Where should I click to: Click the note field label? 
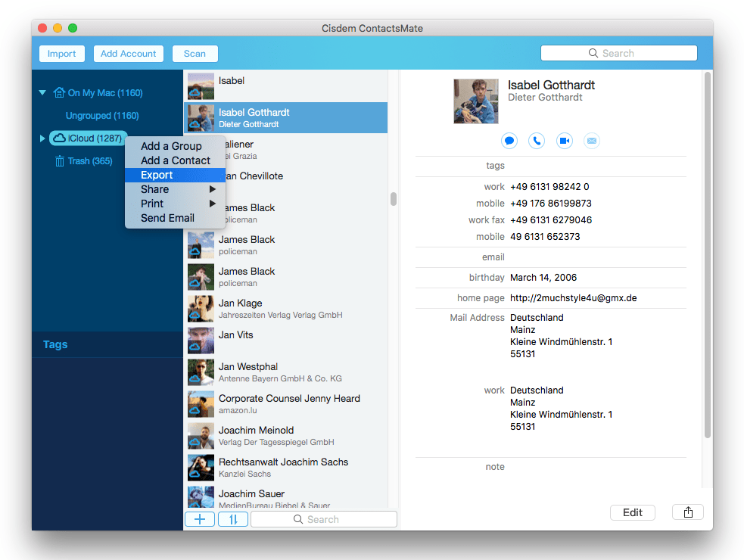point(495,466)
